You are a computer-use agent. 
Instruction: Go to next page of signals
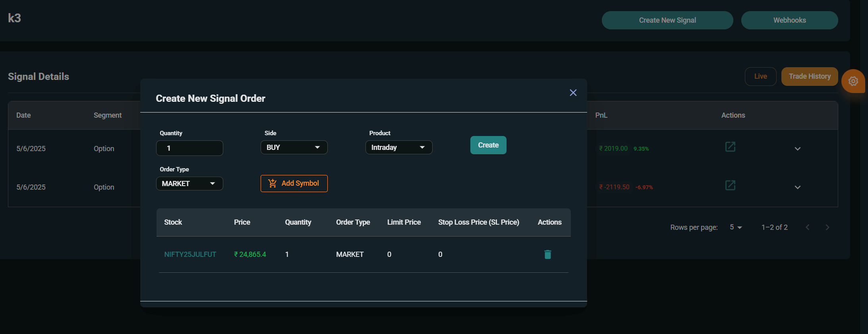827,227
